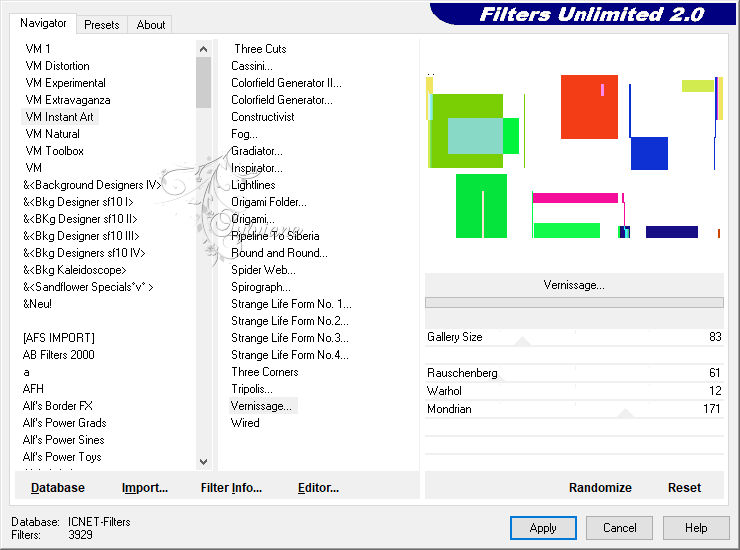Click the category list scroll down arrow
The height and width of the screenshot is (550, 740).
[203, 462]
